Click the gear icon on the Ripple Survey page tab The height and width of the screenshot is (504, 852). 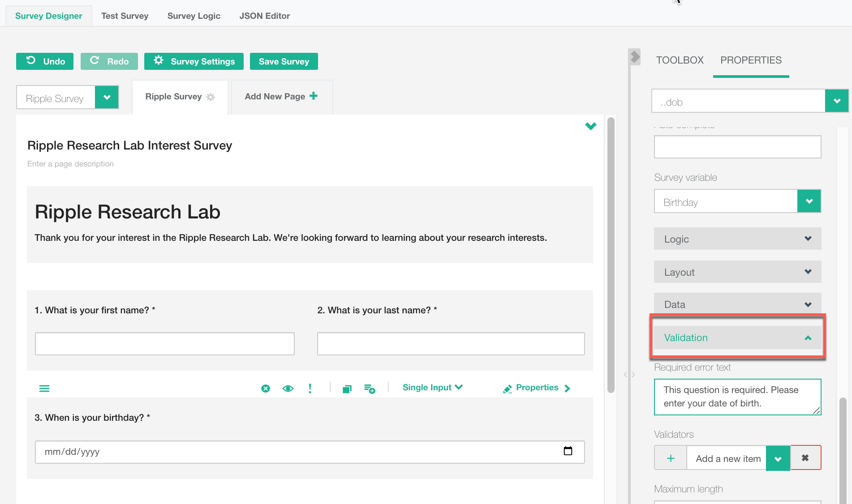pyautogui.click(x=211, y=97)
